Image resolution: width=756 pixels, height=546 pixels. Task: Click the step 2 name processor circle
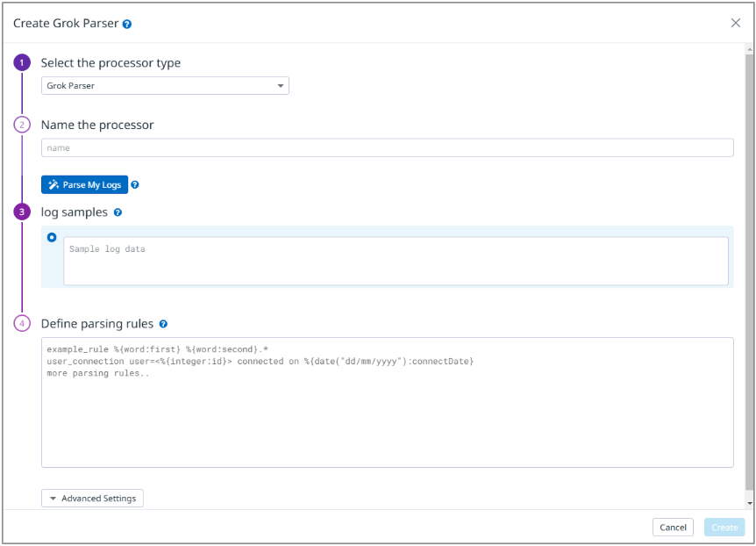22,125
